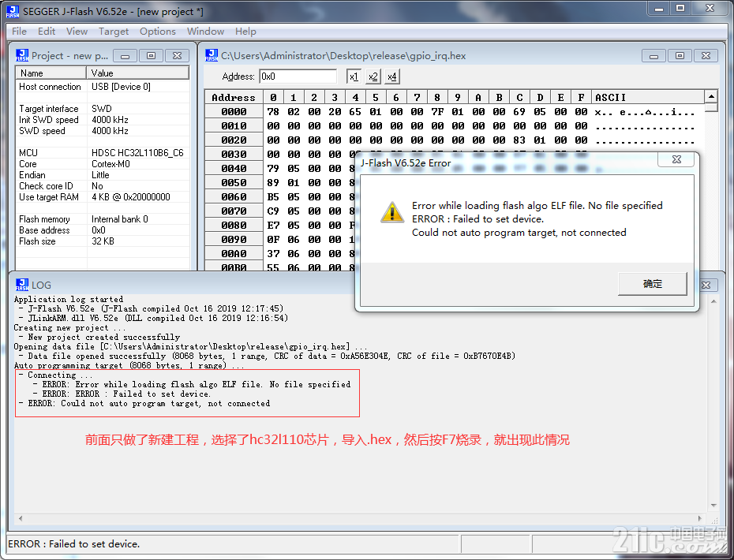This screenshot has width=734, height=560.
Task: Minimize the main J-Flash window
Action: tap(659, 8)
